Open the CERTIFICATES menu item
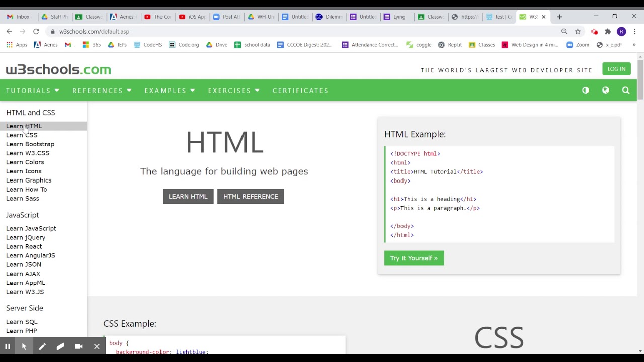Viewport: 644px width, 362px height. pyautogui.click(x=300, y=90)
